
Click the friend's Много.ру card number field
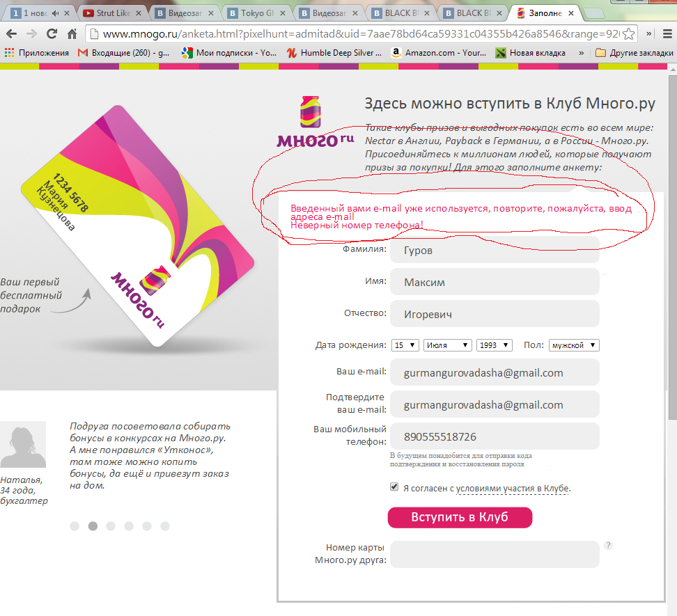point(495,554)
